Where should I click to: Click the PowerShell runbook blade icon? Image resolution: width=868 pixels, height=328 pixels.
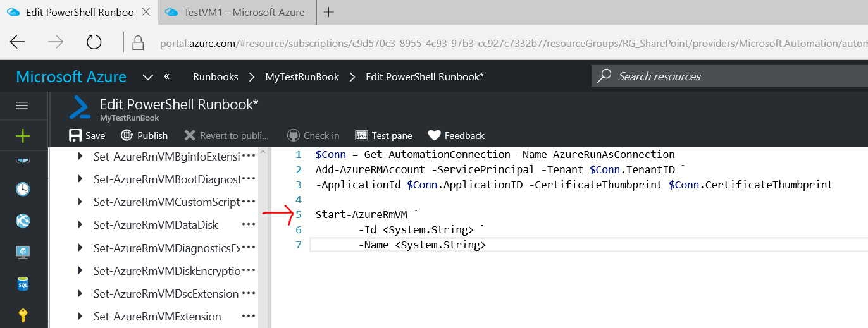pyautogui.click(x=80, y=108)
